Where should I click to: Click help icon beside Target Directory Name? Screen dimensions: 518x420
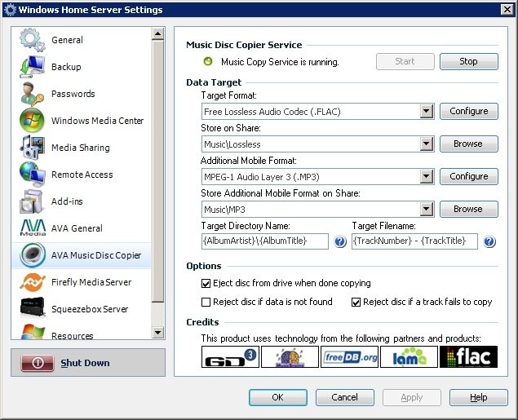pyautogui.click(x=340, y=241)
